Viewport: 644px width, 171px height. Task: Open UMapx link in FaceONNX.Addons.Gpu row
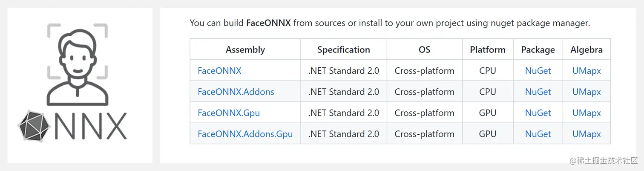586,134
